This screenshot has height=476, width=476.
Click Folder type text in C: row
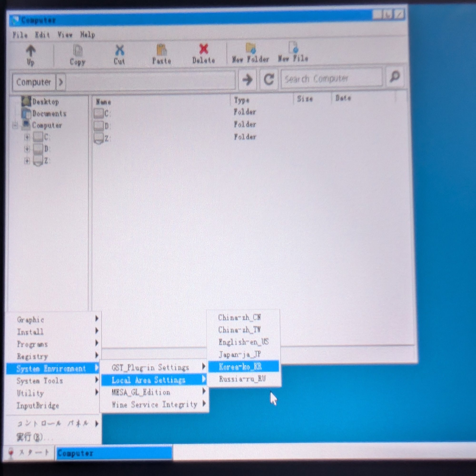pos(245,112)
